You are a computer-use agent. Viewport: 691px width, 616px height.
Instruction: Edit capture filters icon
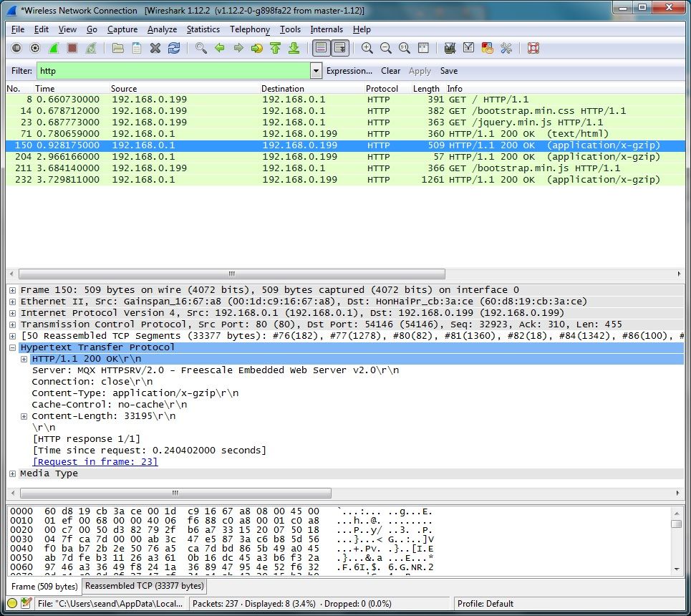(450, 48)
